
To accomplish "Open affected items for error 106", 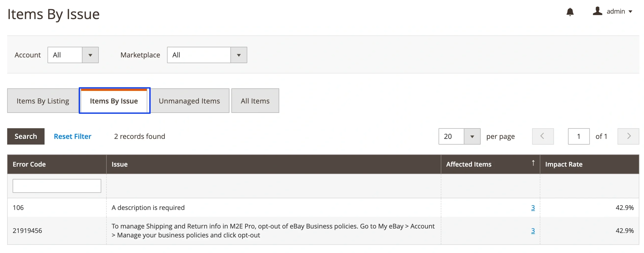I will (533, 207).
